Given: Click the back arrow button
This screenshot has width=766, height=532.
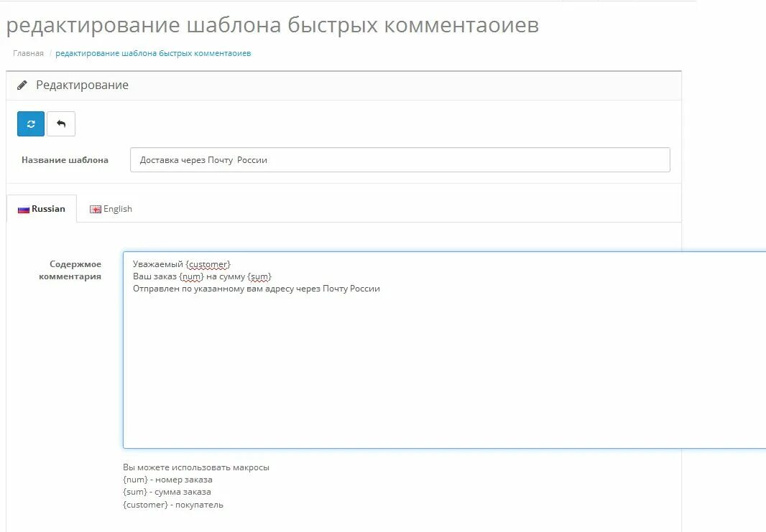Looking at the screenshot, I should coord(61,124).
